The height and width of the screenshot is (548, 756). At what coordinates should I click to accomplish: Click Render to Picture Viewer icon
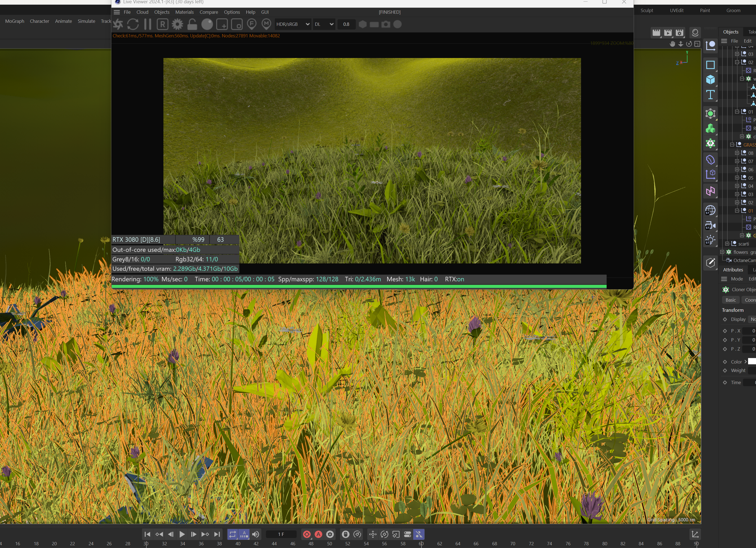click(668, 33)
